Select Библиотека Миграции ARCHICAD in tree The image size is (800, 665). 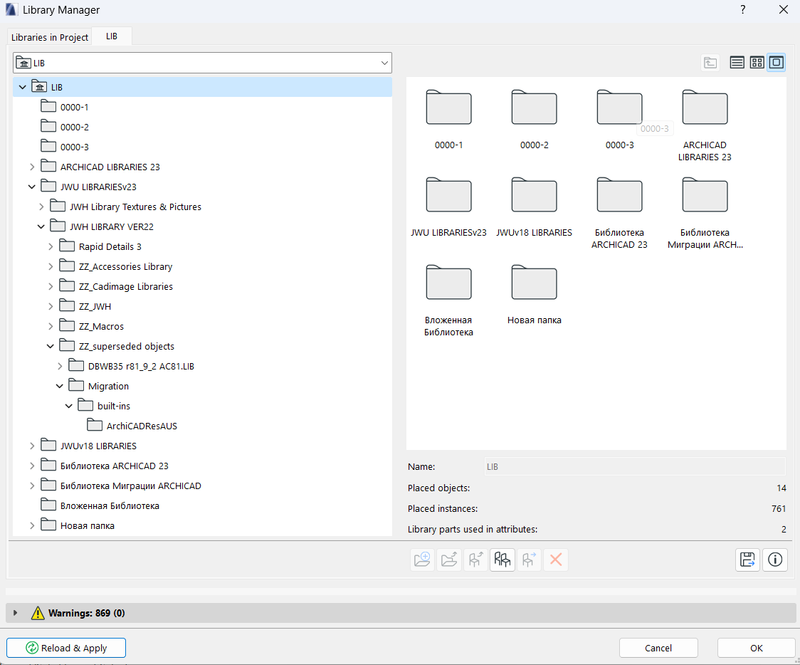(x=131, y=485)
